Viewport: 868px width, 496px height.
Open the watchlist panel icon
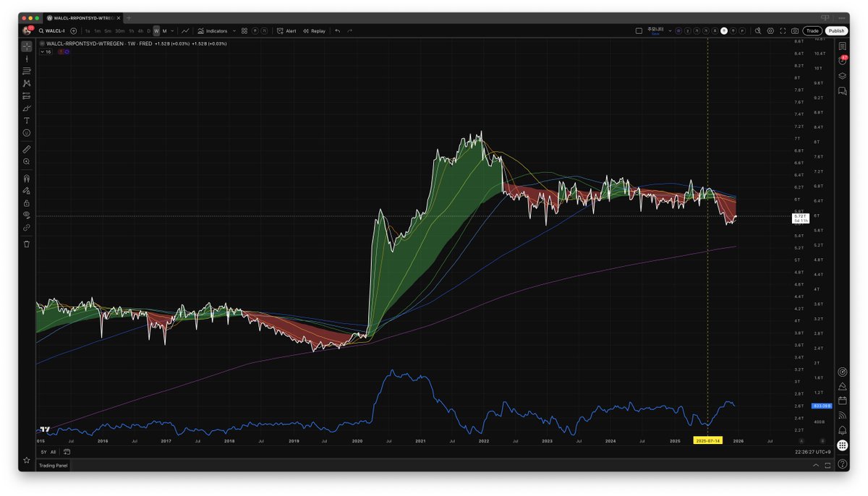click(843, 46)
